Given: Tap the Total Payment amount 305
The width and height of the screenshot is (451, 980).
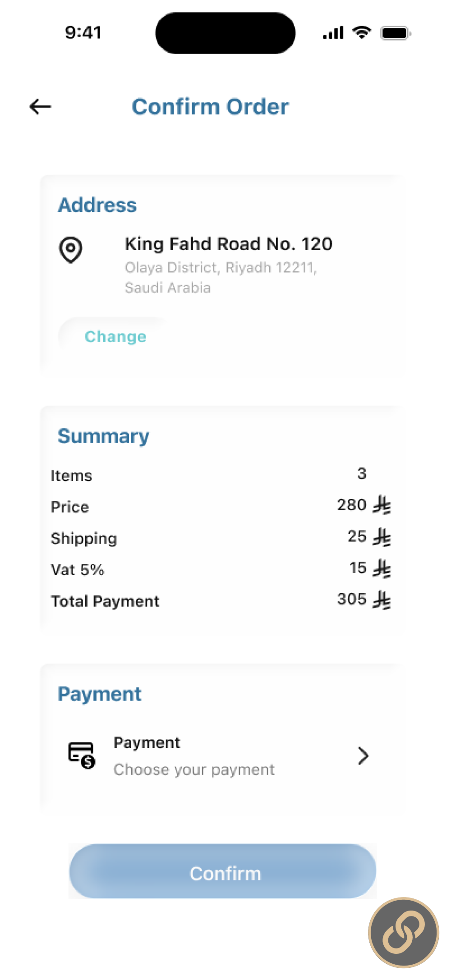Looking at the screenshot, I should [352, 599].
